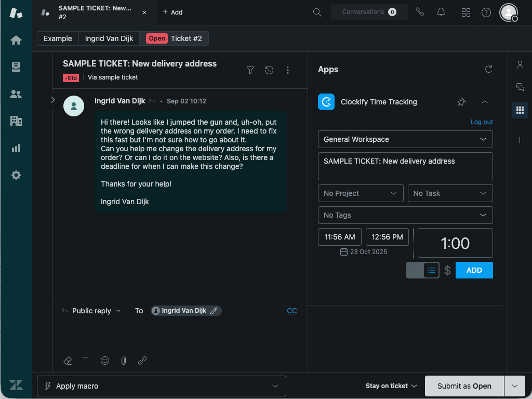
Task: Pin the Clockify Time Tracking app
Action: pyautogui.click(x=461, y=102)
